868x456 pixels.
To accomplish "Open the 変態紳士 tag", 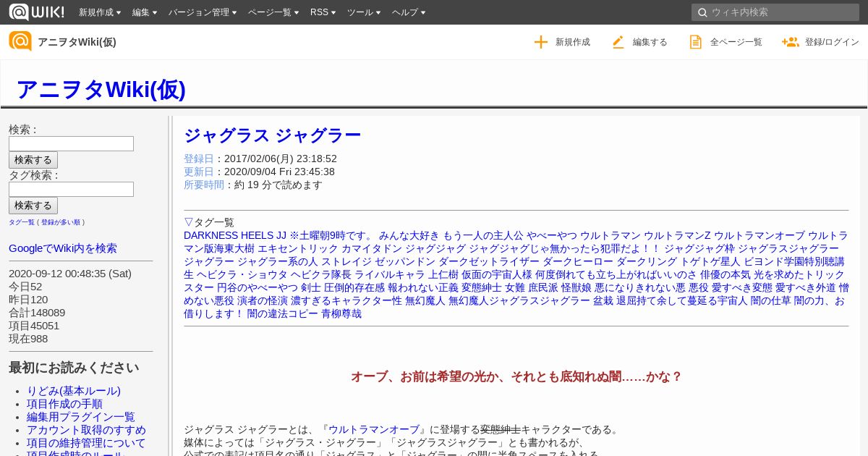I will [x=482, y=287].
